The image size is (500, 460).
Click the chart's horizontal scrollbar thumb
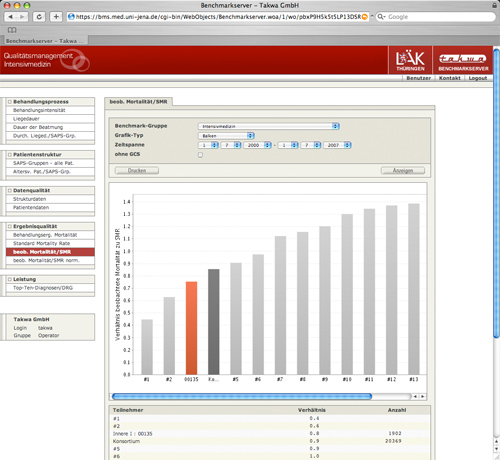pyautogui.click(x=242, y=396)
